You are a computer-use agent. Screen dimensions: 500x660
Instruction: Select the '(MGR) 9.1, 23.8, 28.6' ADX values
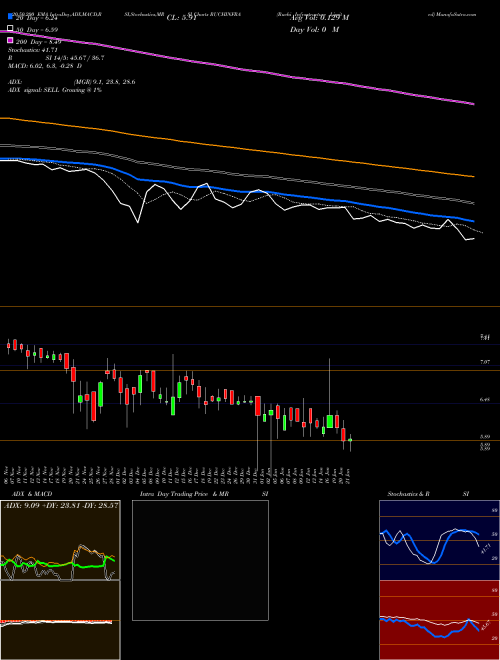pyautogui.click(x=104, y=82)
